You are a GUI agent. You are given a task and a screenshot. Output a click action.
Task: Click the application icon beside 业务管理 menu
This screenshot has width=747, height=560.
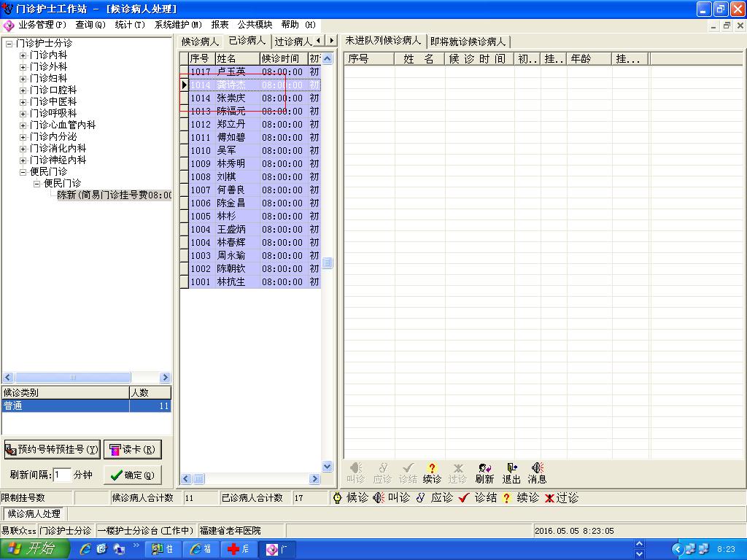(x=8, y=25)
